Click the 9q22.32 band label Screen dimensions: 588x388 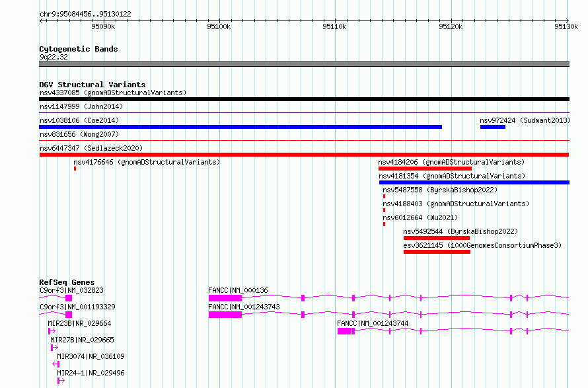(x=54, y=57)
